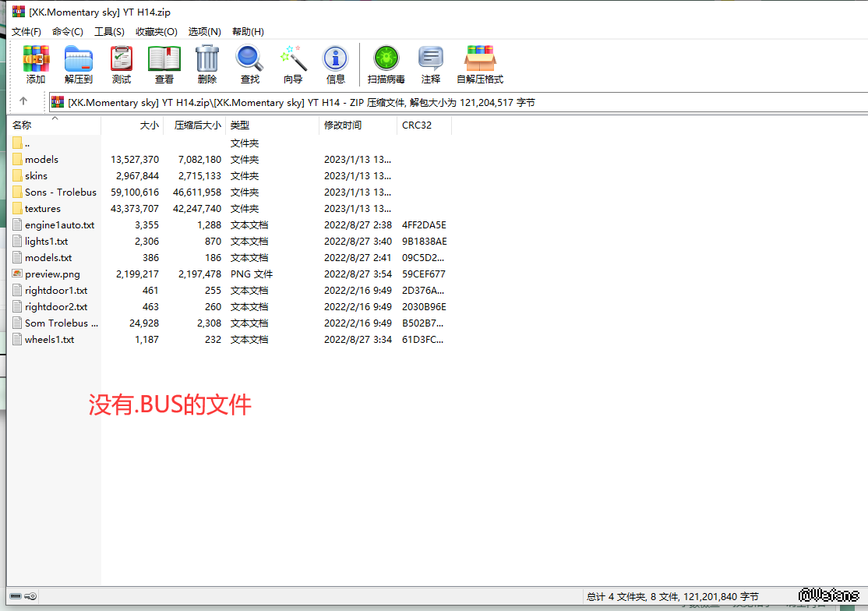Image resolution: width=868 pixels, height=611 pixels.
Task: Open the 选项(N) menu
Action: 204,31
